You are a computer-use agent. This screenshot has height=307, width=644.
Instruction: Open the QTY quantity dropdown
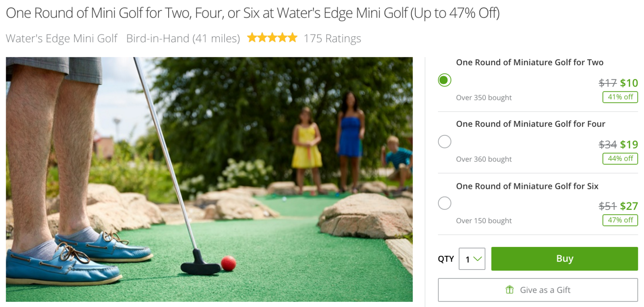coord(472,259)
